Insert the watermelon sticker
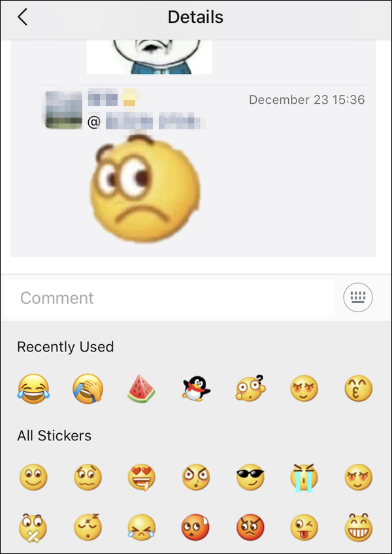 point(141,389)
